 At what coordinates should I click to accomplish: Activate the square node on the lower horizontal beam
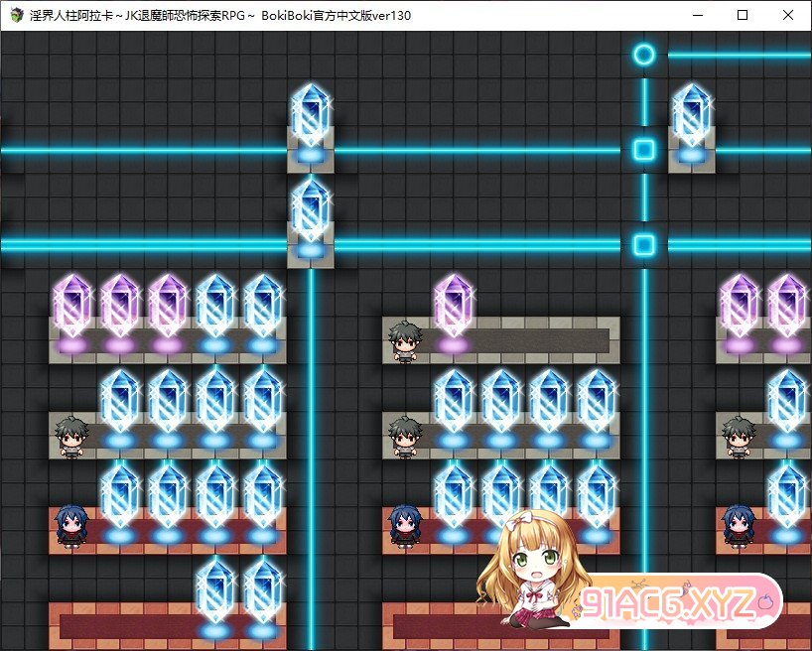pos(644,245)
